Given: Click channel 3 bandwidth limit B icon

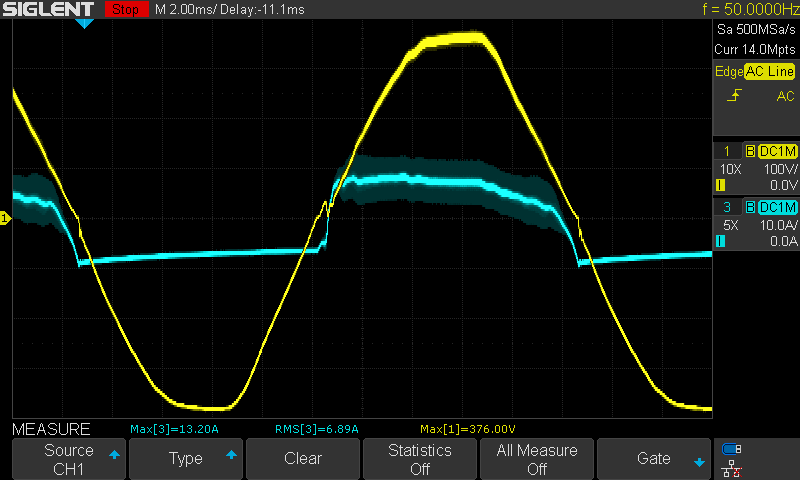Looking at the screenshot, I should click(x=750, y=207).
